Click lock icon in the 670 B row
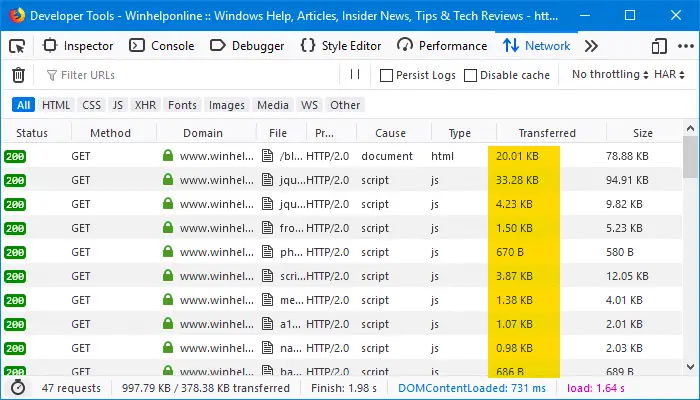The height and width of the screenshot is (400, 700). [x=168, y=251]
